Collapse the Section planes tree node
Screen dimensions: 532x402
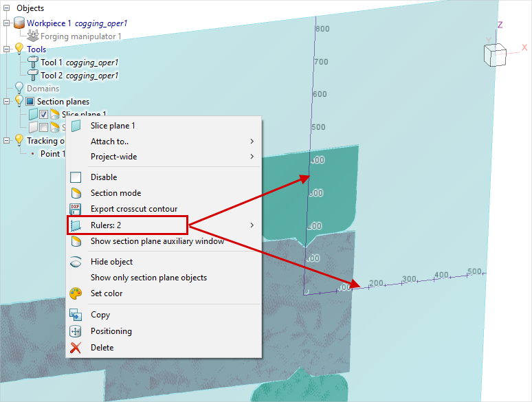pos(7,102)
